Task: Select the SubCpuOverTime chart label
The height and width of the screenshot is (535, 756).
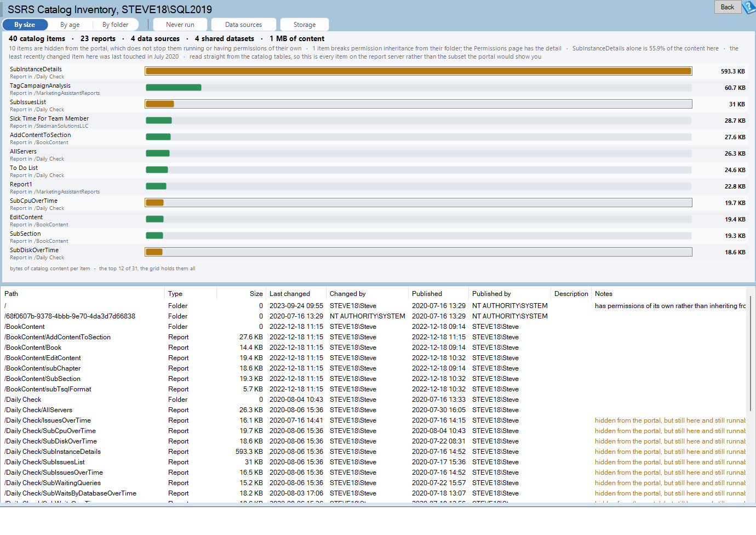Action: pyautogui.click(x=33, y=201)
